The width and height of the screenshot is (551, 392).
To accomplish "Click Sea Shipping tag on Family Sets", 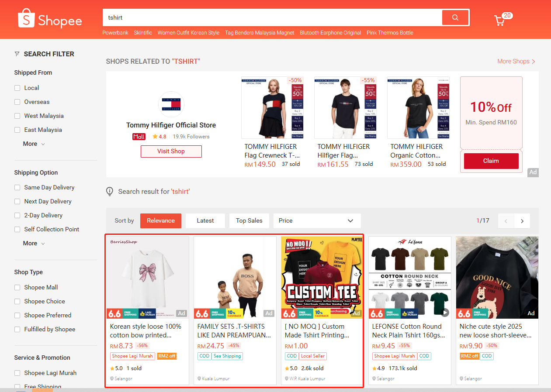I will [x=227, y=356].
